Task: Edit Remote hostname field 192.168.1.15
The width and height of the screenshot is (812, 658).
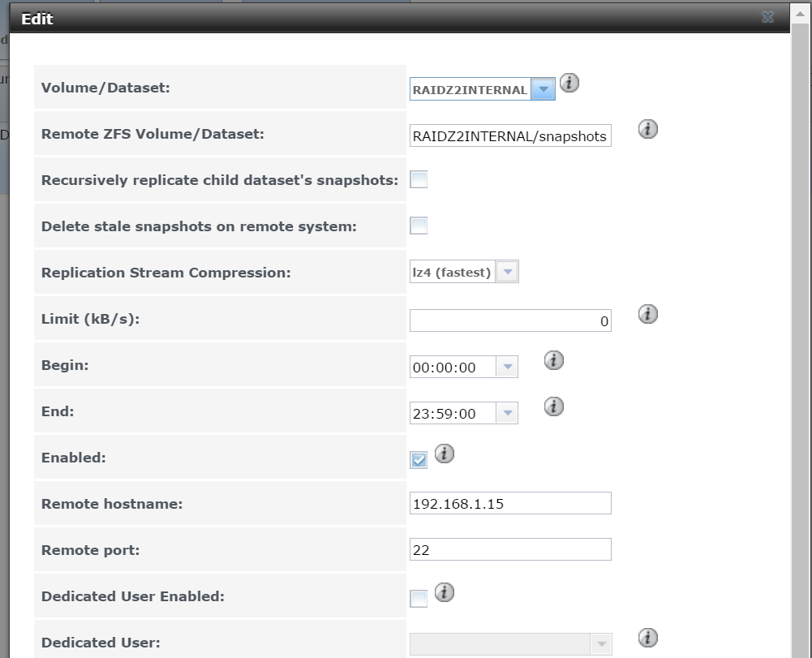Action: click(510, 503)
